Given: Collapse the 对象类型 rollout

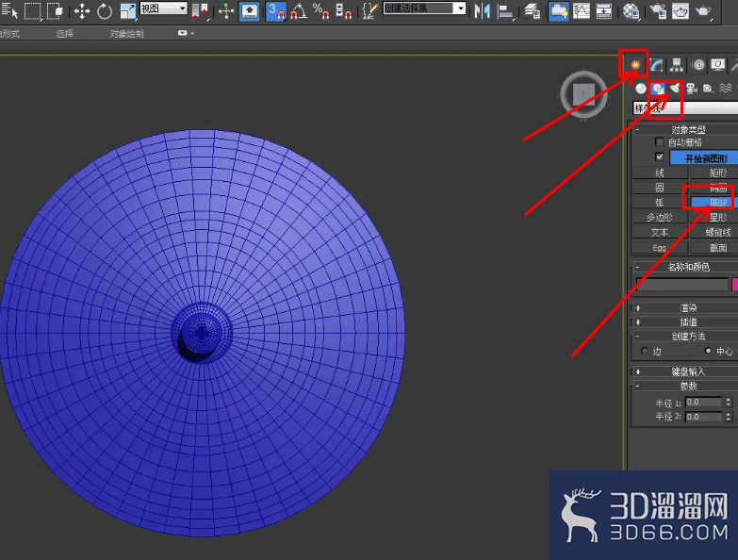Looking at the screenshot, I should (x=686, y=129).
